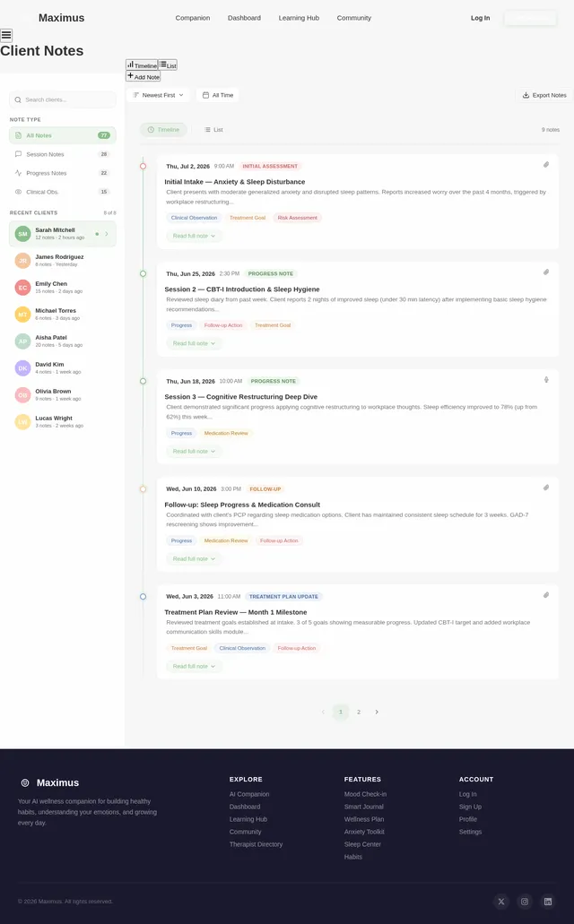Select the header Timeline button
This screenshot has width=574, height=924.
tap(142, 65)
